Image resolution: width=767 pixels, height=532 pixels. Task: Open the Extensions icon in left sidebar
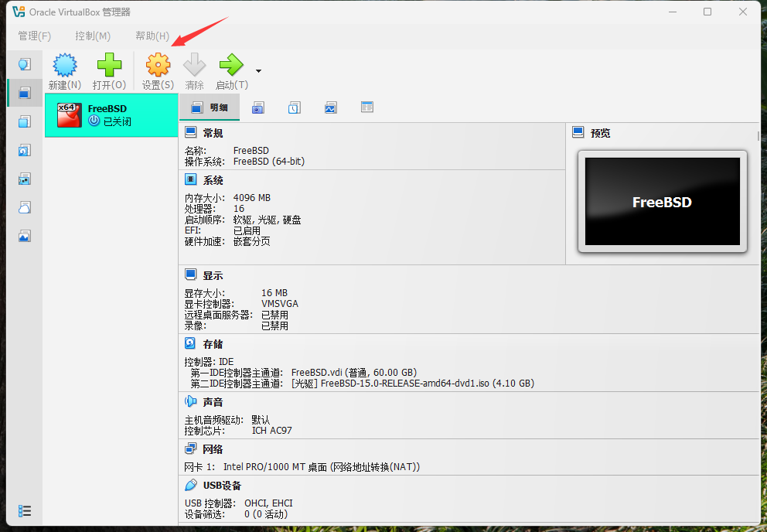pos(25,121)
